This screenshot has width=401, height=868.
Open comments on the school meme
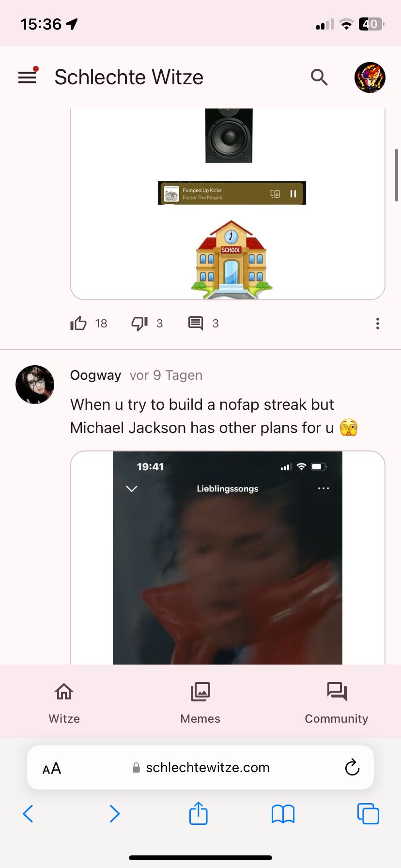click(x=196, y=323)
